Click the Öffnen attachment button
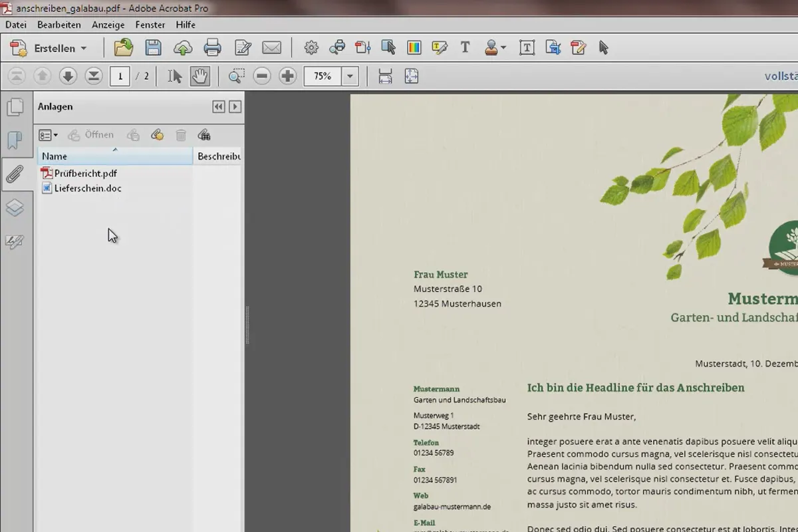Screen dimensions: 798x532 point(91,135)
